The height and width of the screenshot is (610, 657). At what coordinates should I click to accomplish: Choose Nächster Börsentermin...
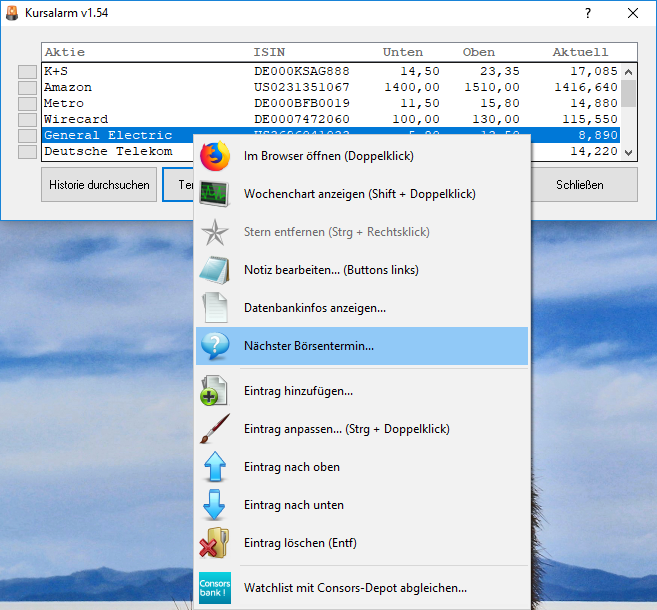pos(362,346)
